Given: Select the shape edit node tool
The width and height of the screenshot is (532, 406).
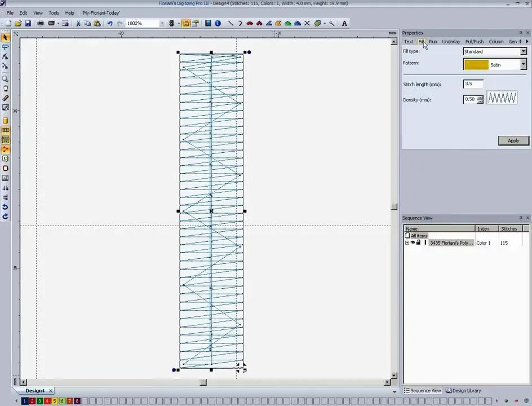Looking at the screenshot, I should pyautogui.click(x=5, y=56).
